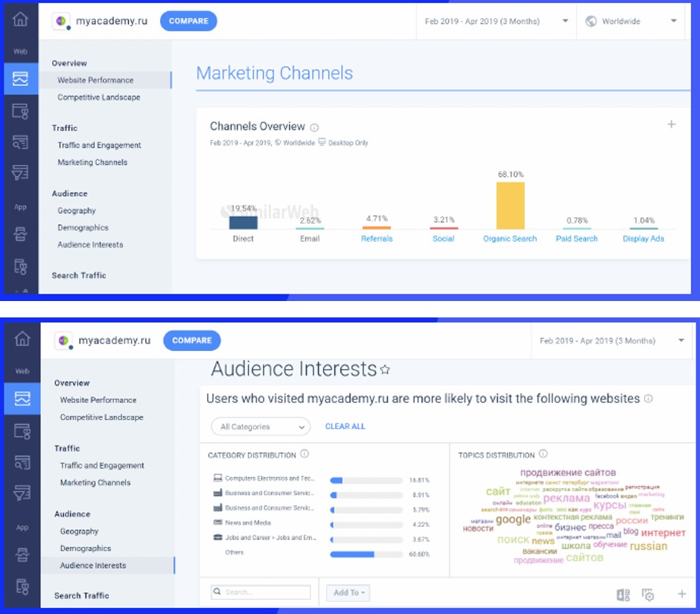Open table settings gear icon in the bottom toolbar
This screenshot has width=700, height=614.
(648, 595)
